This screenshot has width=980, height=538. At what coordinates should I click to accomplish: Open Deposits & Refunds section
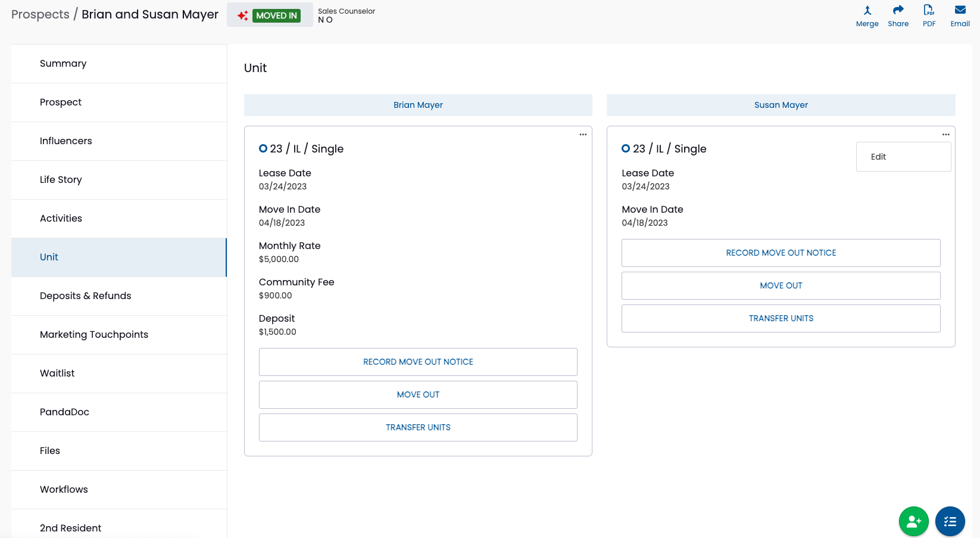(x=119, y=296)
